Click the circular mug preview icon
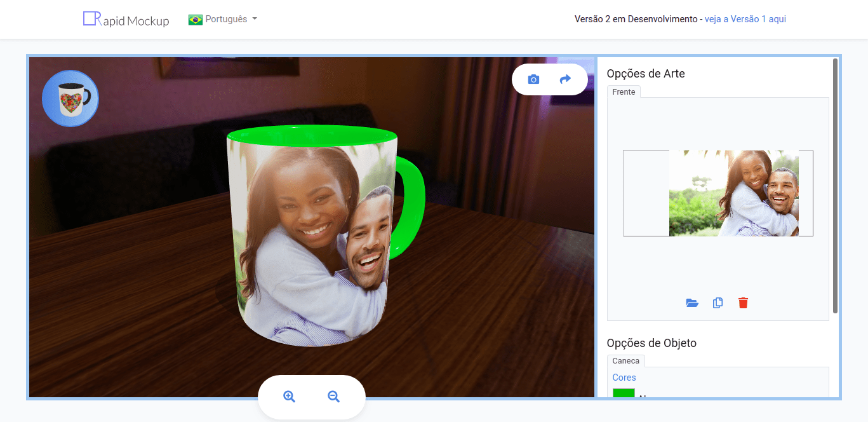The height and width of the screenshot is (422, 868). 70,98
